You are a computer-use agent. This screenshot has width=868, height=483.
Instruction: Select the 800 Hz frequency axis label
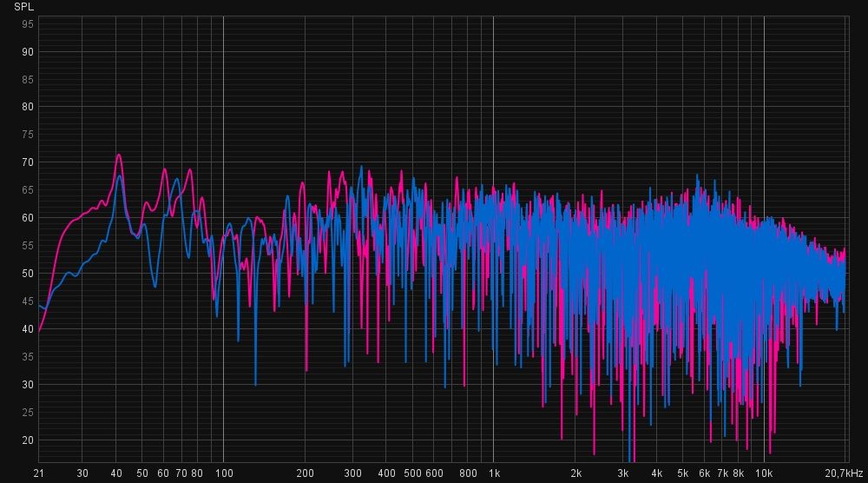pos(468,473)
